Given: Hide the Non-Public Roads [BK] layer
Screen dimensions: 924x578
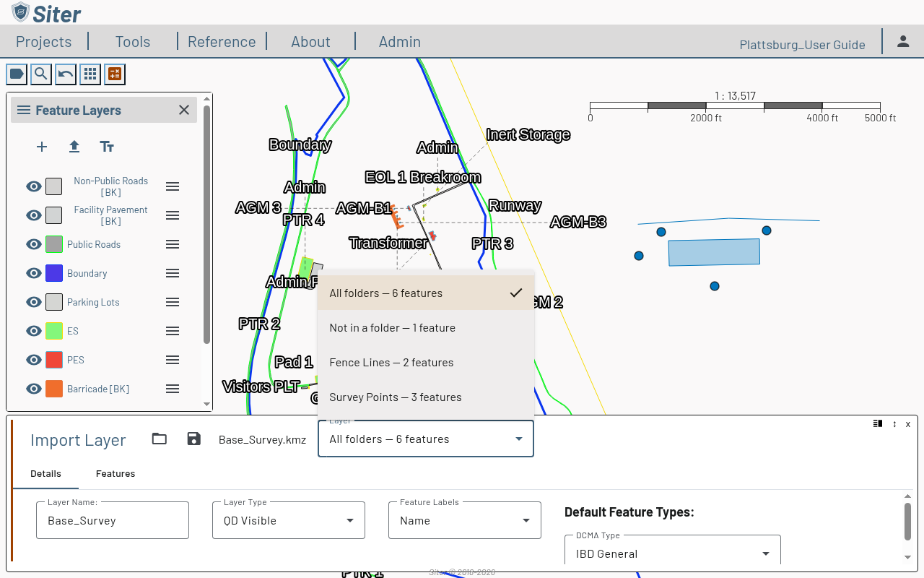Looking at the screenshot, I should tap(33, 186).
